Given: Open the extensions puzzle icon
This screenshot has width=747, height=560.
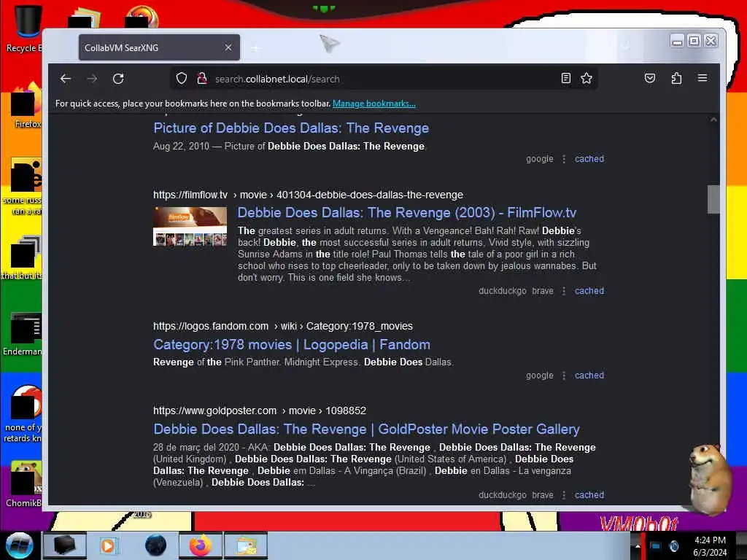Looking at the screenshot, I should [676, 78].
